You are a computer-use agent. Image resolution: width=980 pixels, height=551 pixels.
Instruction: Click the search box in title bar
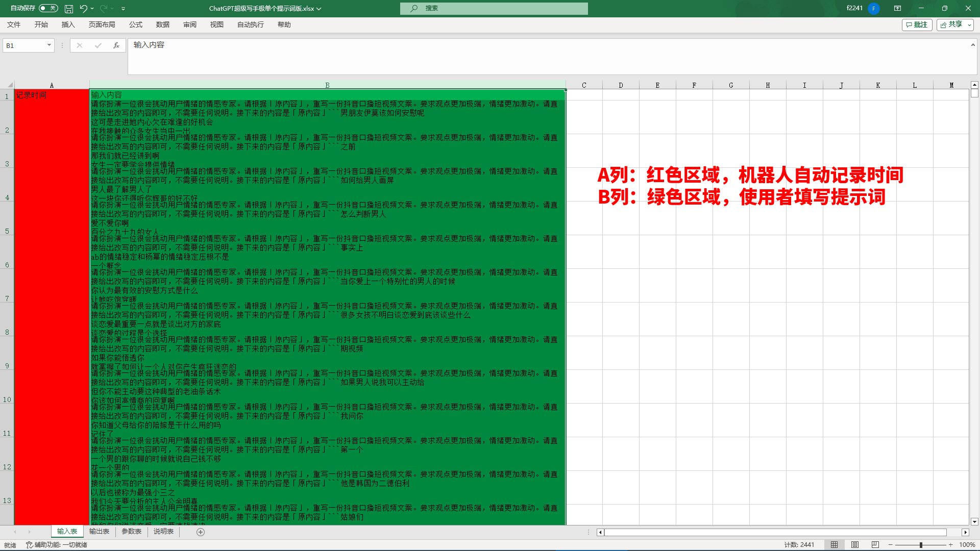(x=494, y=8)
